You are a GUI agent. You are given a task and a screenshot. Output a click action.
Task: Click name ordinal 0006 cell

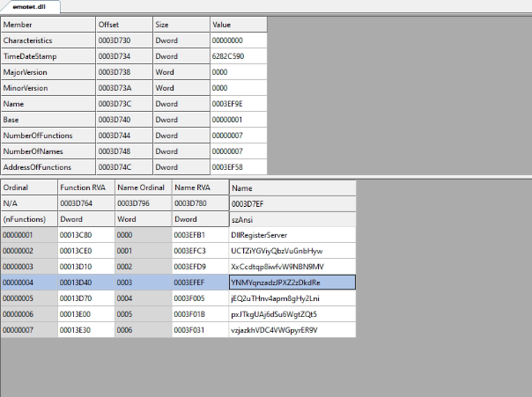[144, 330]
